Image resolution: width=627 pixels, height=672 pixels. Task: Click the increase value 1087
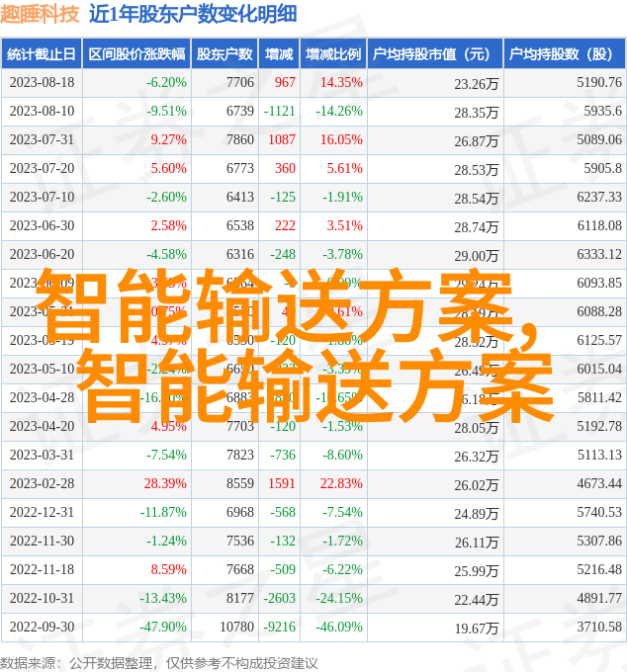pyautogui.click(x=282, y=139)
